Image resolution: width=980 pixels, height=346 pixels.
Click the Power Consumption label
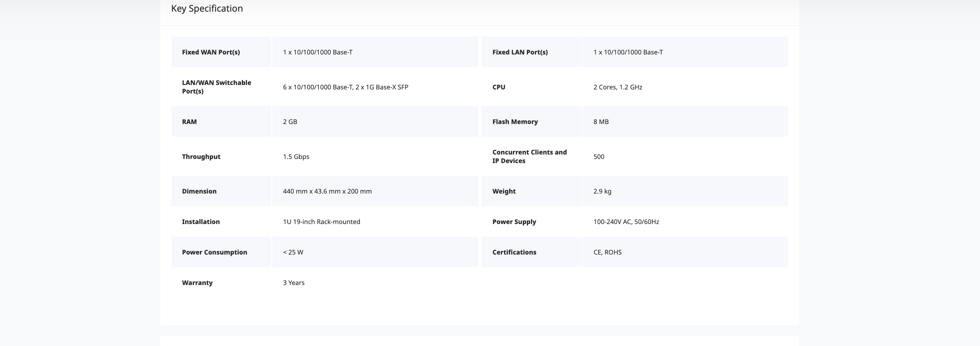[x=214, y=252]
